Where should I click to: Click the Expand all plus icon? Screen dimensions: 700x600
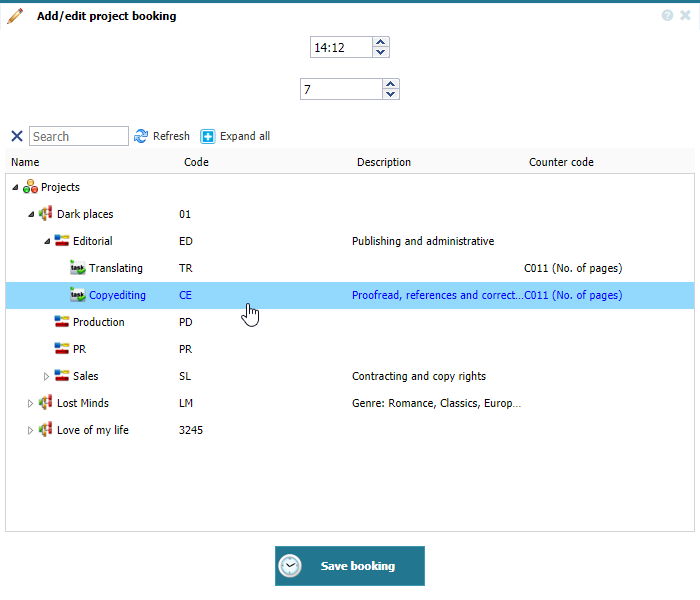coord(208,136)
